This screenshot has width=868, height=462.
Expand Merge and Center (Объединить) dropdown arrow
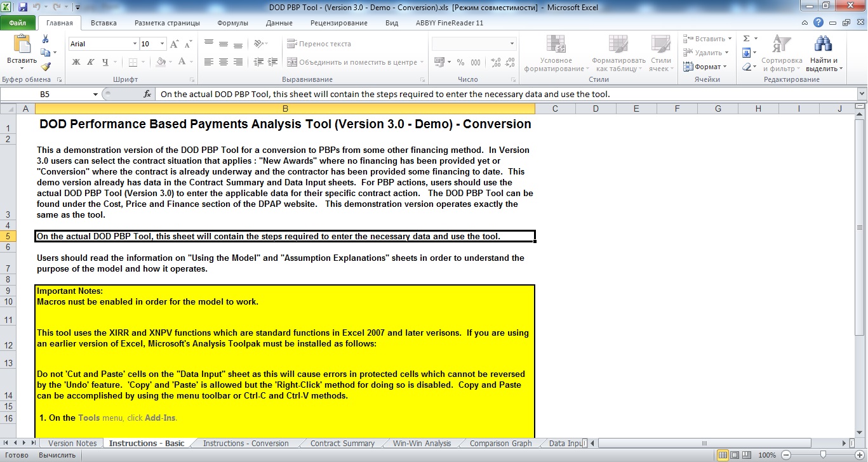(422, 62)
